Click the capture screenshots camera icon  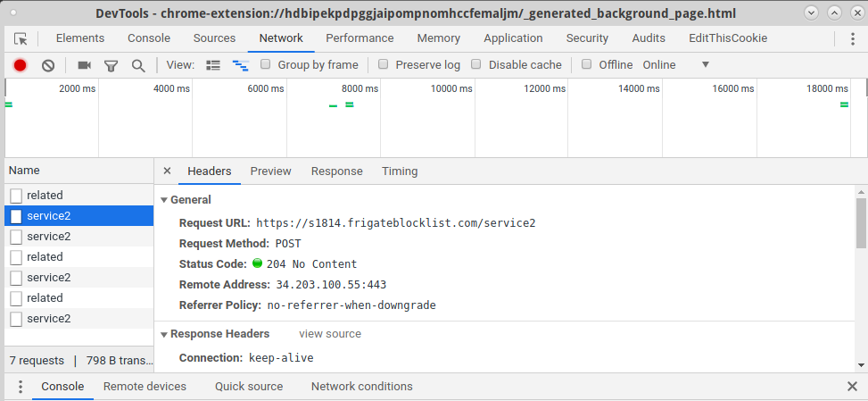coord(85,65)
